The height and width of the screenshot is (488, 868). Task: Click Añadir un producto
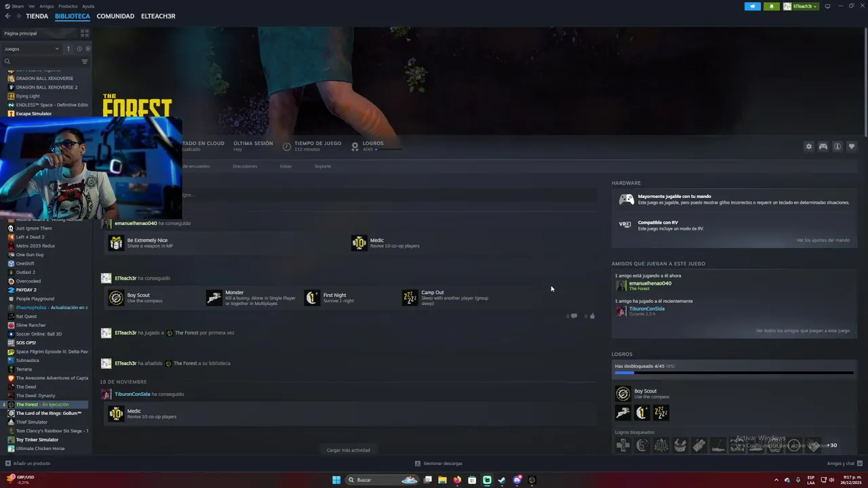tap(28, 464)
